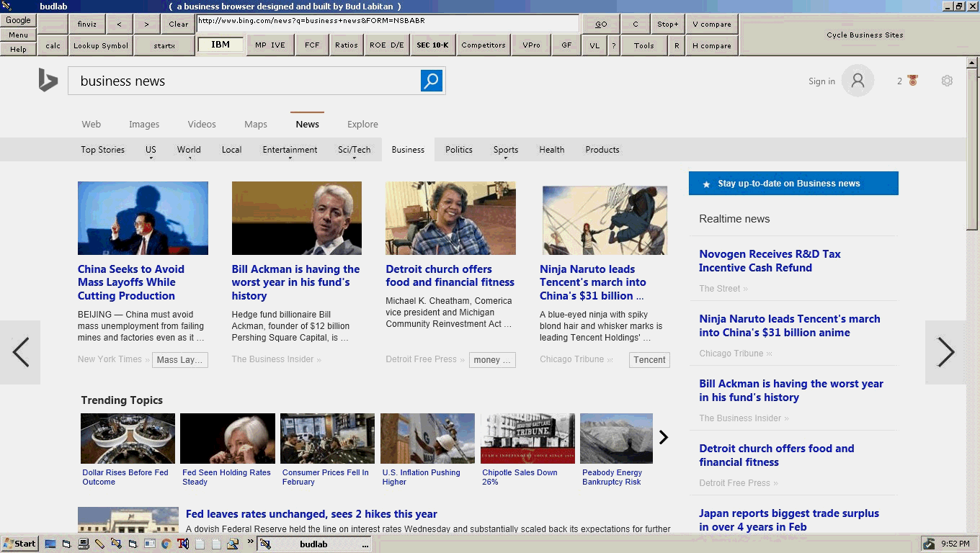The height and width of the screenshot is (553, 980).
Task: Open the Bing settings gear icon
Action: (947, 81)
